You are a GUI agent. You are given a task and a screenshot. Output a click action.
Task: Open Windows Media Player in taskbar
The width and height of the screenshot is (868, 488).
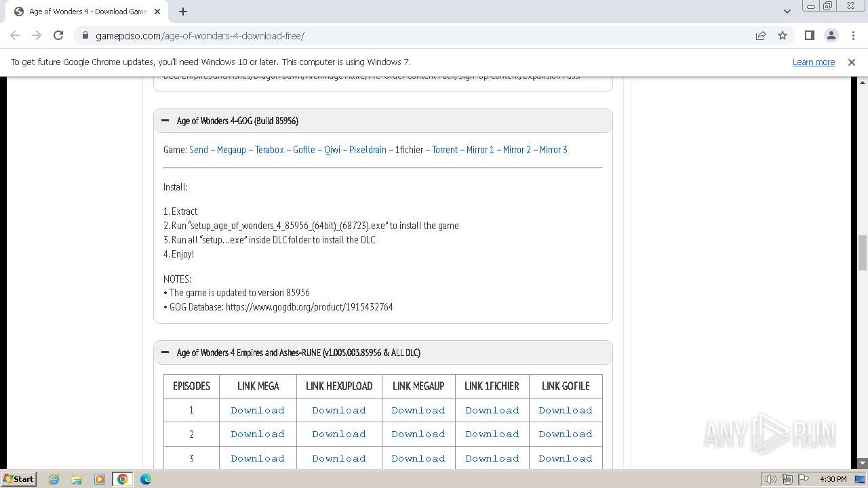[100, 479]
